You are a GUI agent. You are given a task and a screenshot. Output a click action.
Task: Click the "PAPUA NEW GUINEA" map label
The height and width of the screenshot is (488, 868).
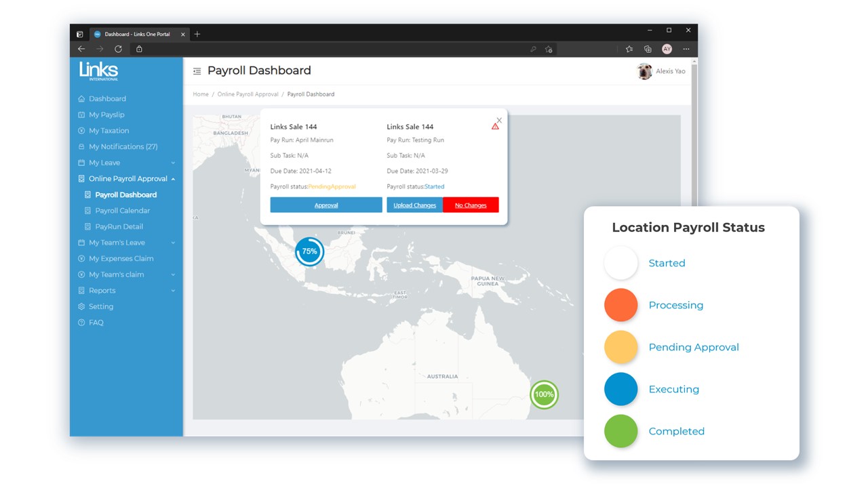tap(488, 281)
